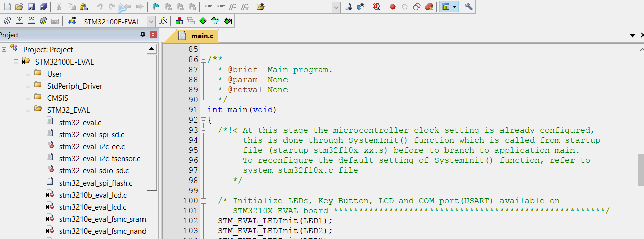The image size is (644, 239).
Task: Select stm3210e_eval_fsmc_nand file
Action: (103, 231)
